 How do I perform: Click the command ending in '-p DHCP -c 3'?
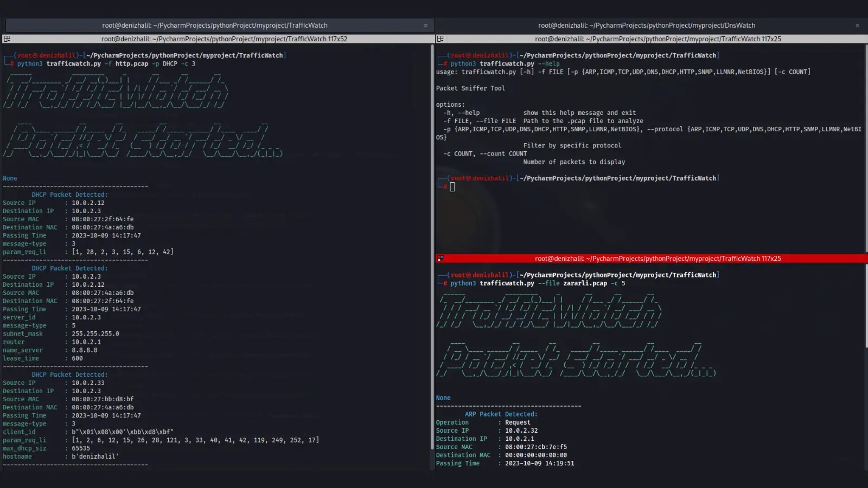[106, 63]
